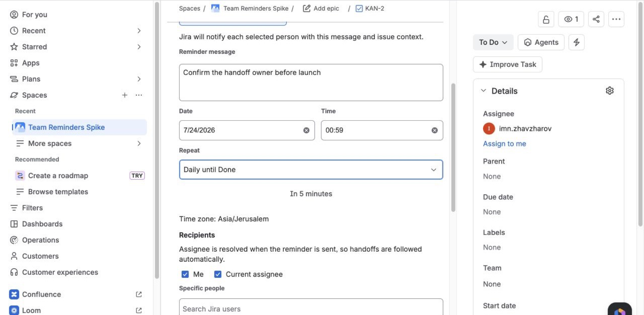
Task: Click More spaces list icon
Action: tap(20, 143)
